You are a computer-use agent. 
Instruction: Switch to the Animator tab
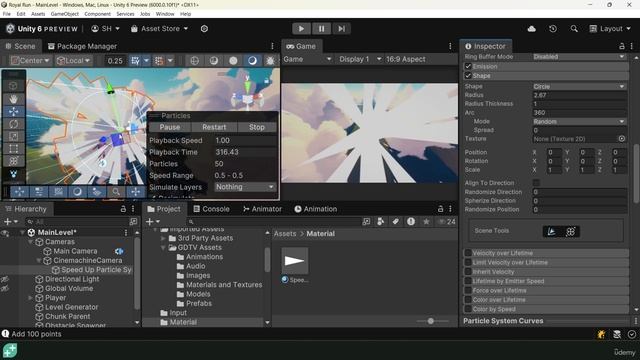click(262, 209)
